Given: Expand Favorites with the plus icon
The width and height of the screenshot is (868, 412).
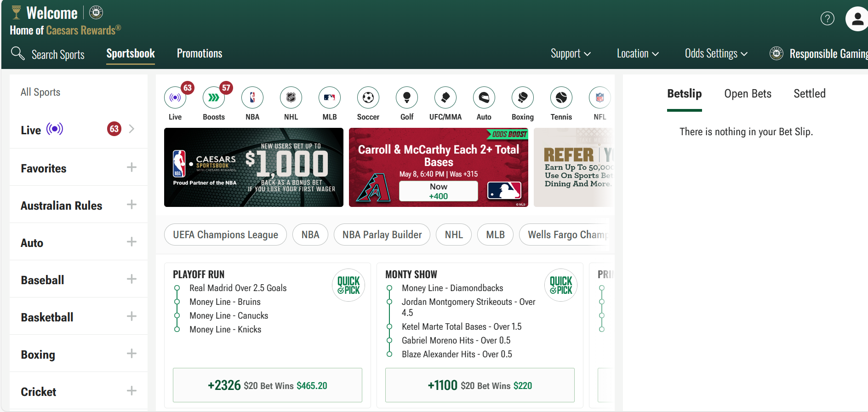Looking at the screenshot, I should 131,167.
